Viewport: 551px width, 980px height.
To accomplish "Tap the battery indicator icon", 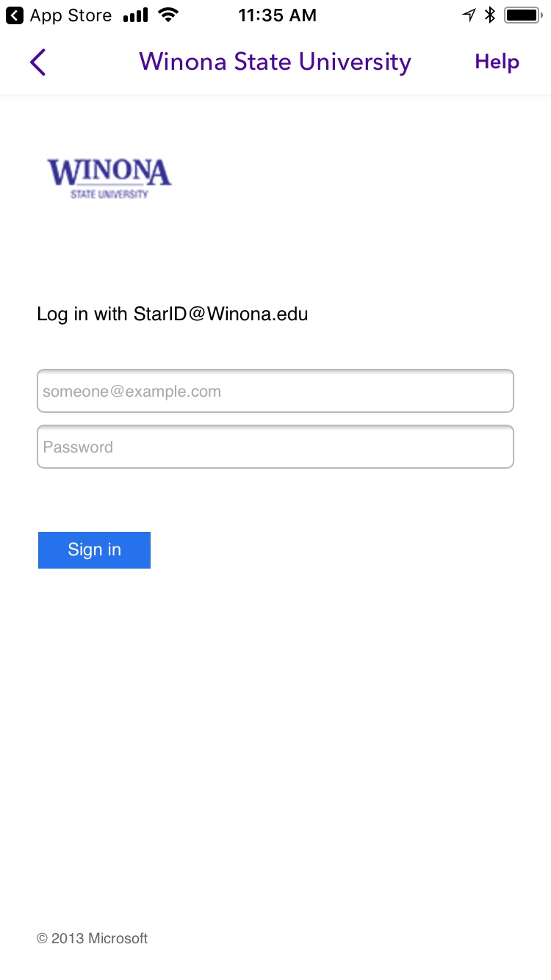I will point(523,15).
